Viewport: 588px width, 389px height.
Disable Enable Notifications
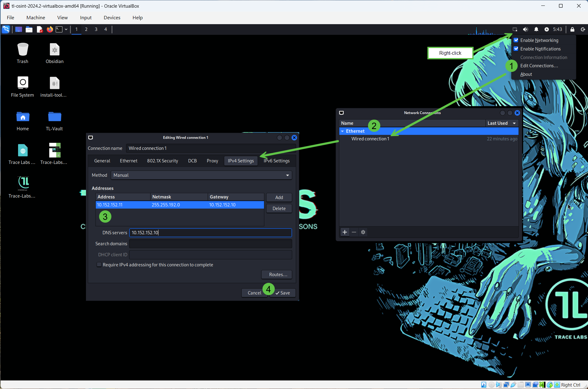click(x=516, y=49)
